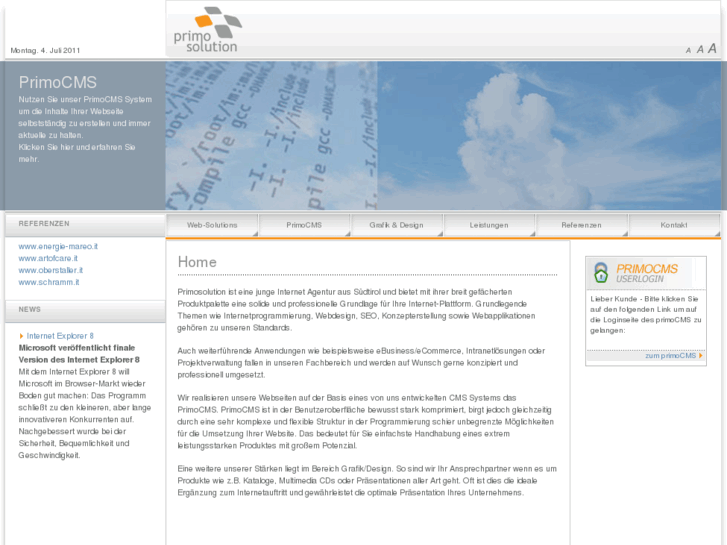Viewport: 727px width, 545px height.
Task: Visit www.energie-mareo.it reference link
Action: coord(58,246)
